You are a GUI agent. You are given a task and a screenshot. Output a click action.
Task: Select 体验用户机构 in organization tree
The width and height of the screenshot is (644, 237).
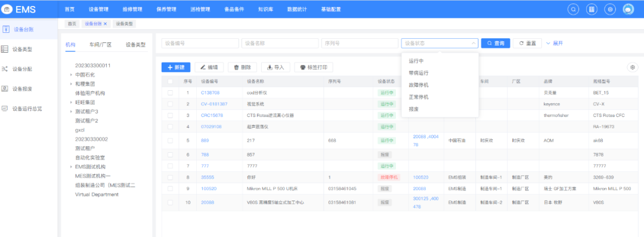(x=90, y=93)
